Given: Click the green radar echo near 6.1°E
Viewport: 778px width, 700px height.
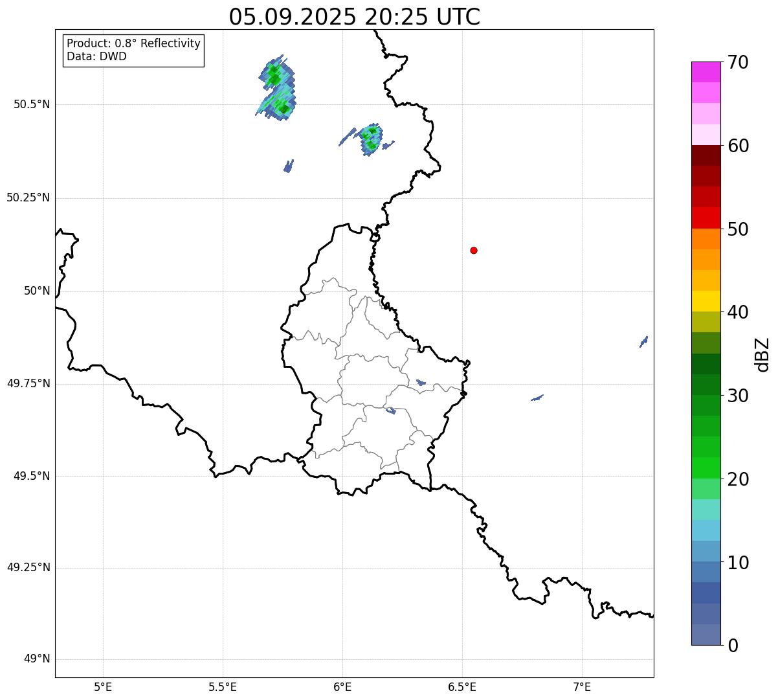Looking at the screenshot, I should click(x=371, y=139).
